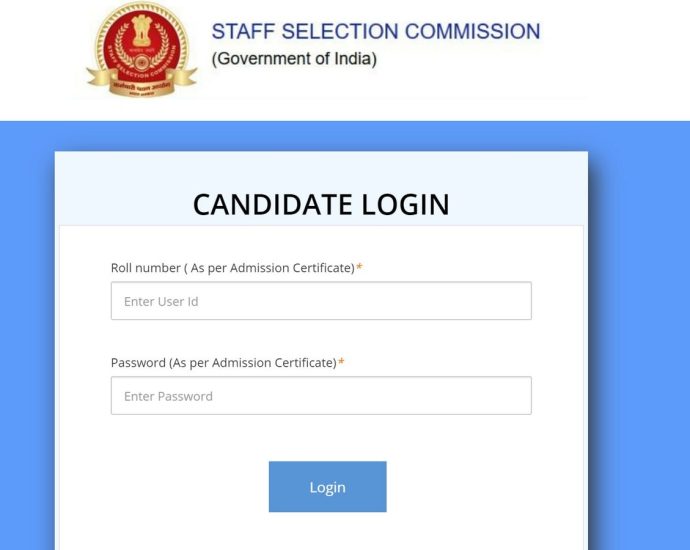Click the STAFF SELECTION COMMISSION title text
Image resolution: width=690 pixels, height=550 pixels.
[x=375, y=31]
